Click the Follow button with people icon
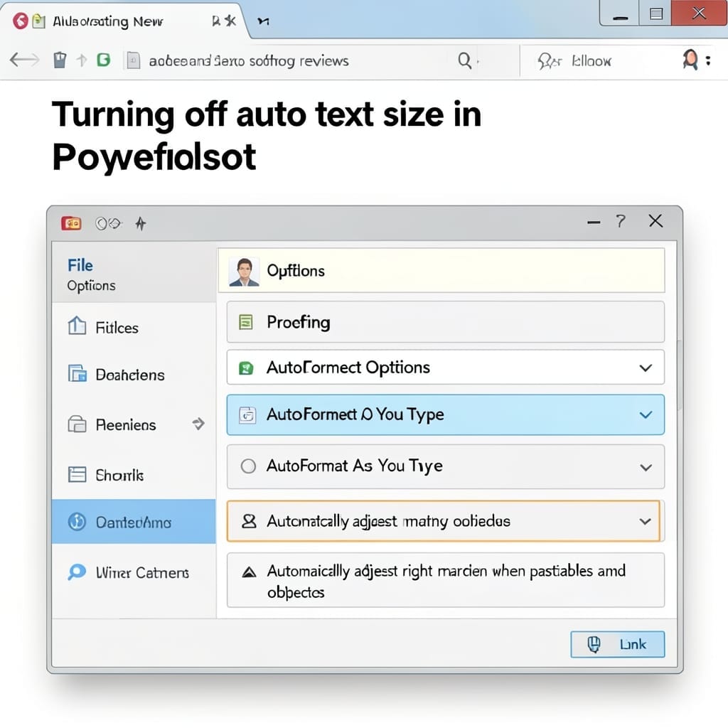This screenshot has height=728, width=728. coord(574,61)
